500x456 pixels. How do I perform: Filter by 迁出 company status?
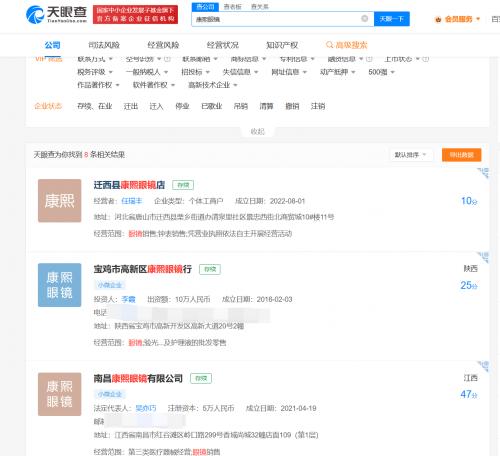pos(131,106)
